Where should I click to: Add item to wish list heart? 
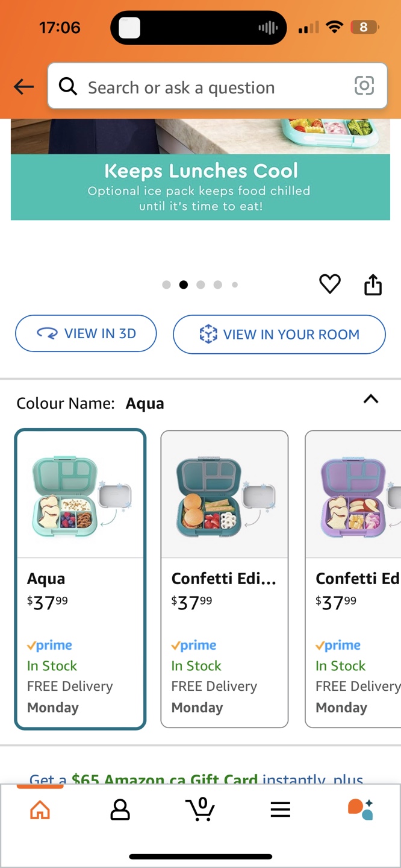point(330,284)
